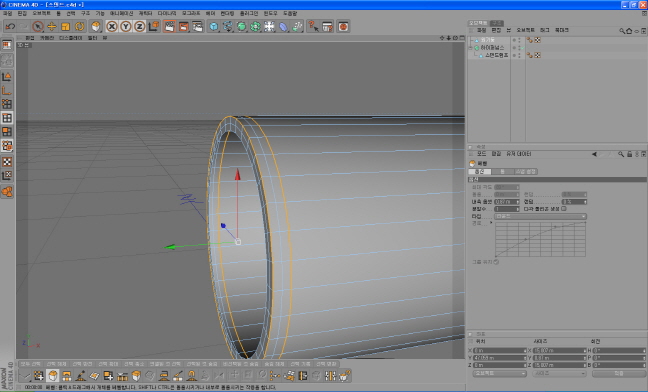Collapse the Attributes panel header triangle
Image resolution: width=648 pixels, height=392 pixels.
470,147
